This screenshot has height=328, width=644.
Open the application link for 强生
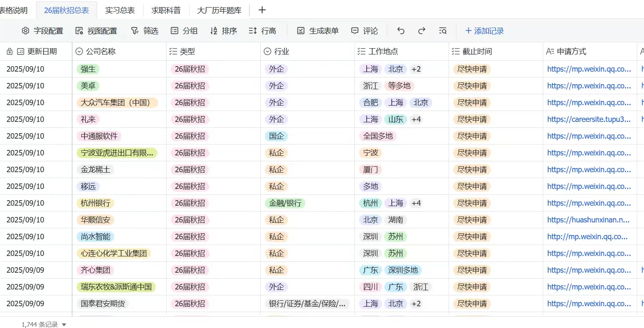tap(589, 69)
